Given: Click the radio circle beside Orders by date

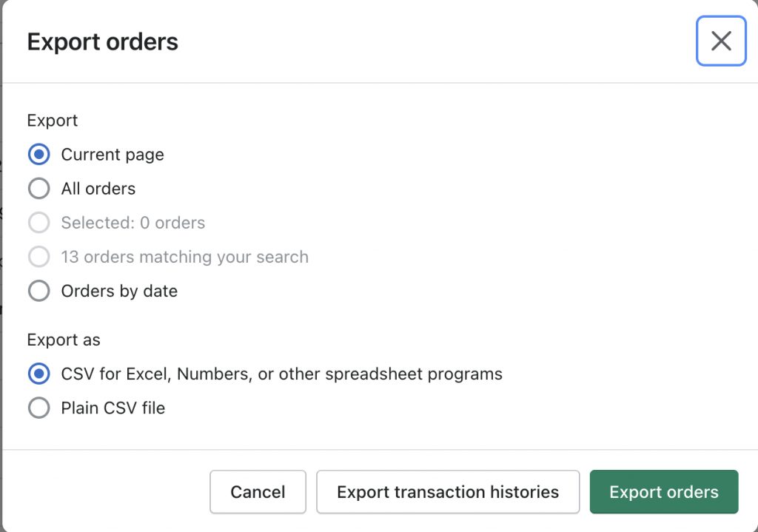Looking at the screenshot, I should (38, 291).
